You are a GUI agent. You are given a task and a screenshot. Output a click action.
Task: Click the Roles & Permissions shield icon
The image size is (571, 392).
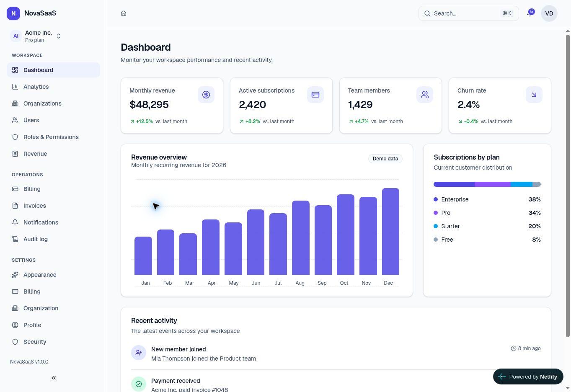[15, 137]
